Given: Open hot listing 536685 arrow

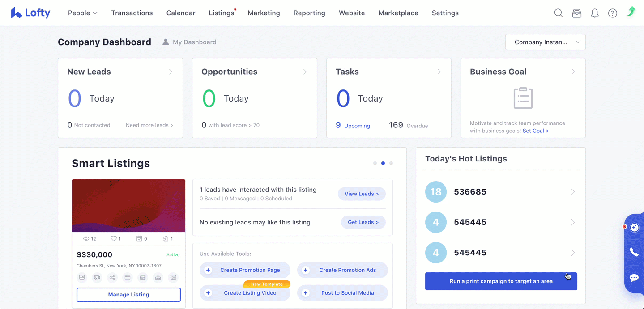Looking at the screenshot, I should (x=573, y=192).
